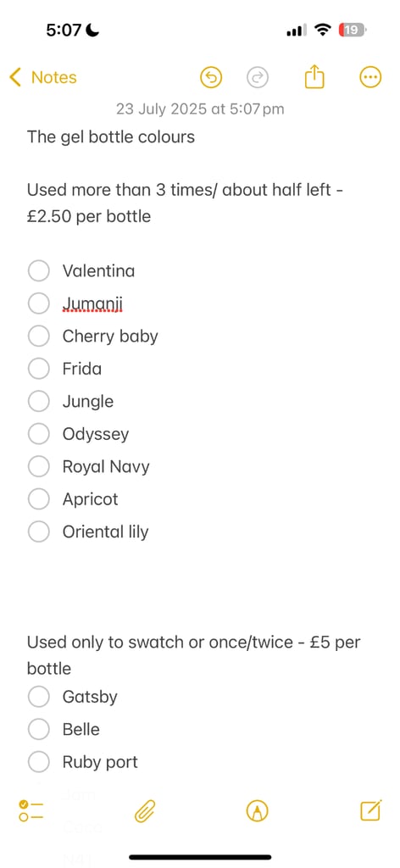Viewport: 400px width, 868px height.
Task: Tick the Jumanji checklist circle
Action: 39,304
